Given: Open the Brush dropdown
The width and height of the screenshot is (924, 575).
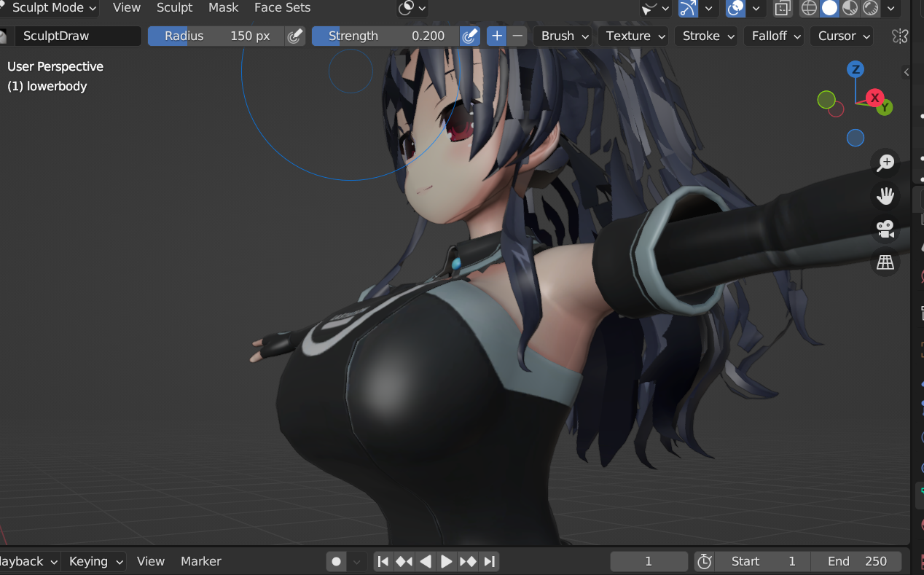Looking at the screenshot, I should 563,36.
